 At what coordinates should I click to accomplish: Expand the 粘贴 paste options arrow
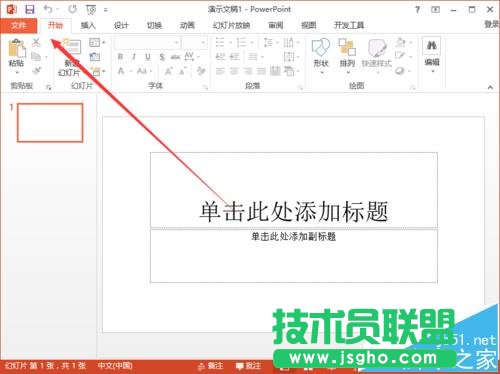coord(17,72)
